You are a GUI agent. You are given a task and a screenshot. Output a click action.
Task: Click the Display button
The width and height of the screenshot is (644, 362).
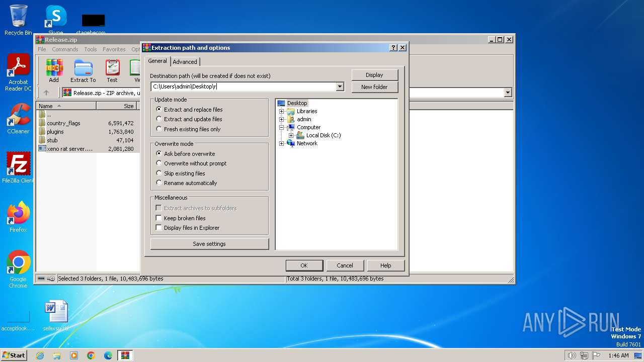[375, 75]
